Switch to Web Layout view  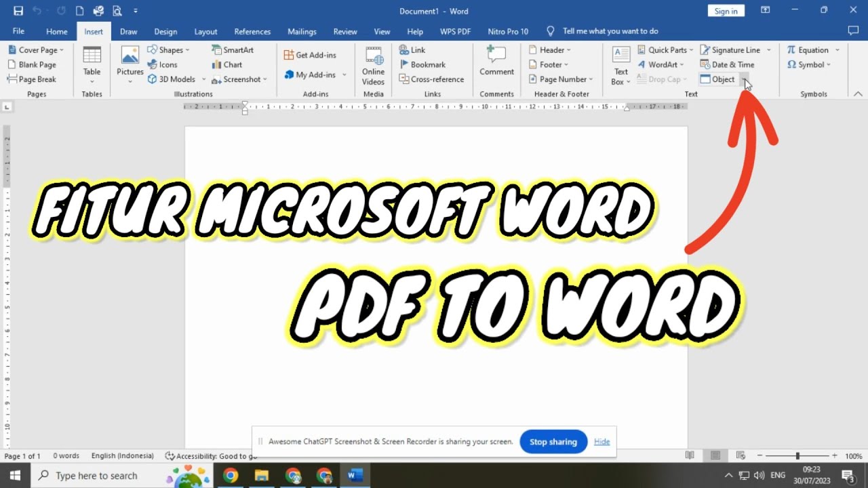(741, 456)
